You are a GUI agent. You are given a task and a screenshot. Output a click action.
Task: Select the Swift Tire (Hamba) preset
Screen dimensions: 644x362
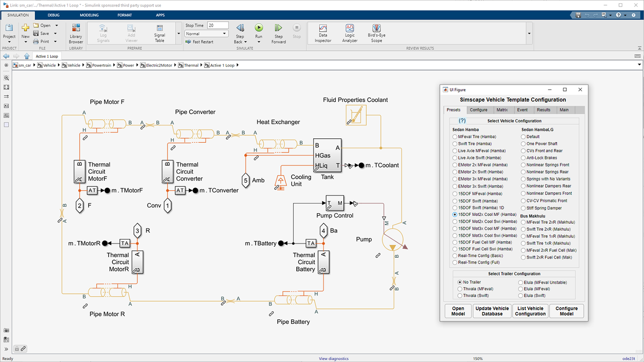tap(455, 144)
